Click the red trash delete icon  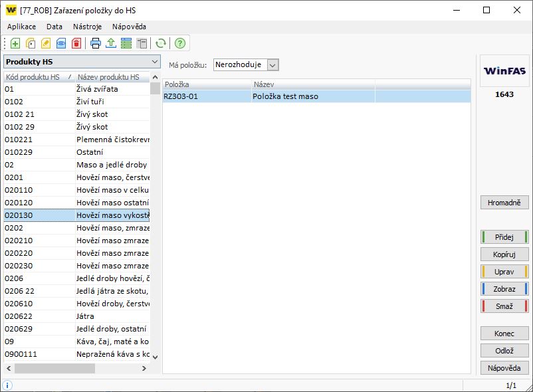[76, 43]
